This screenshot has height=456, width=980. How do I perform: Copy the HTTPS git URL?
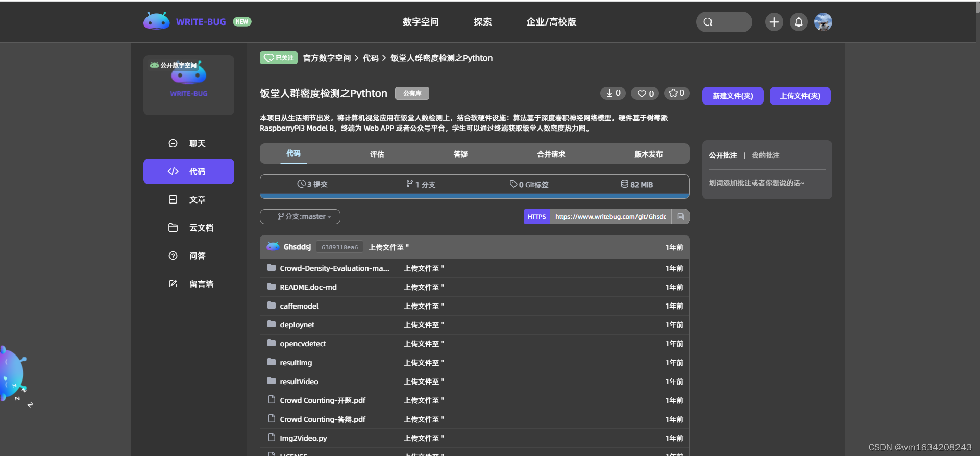[x=680, y=217]
